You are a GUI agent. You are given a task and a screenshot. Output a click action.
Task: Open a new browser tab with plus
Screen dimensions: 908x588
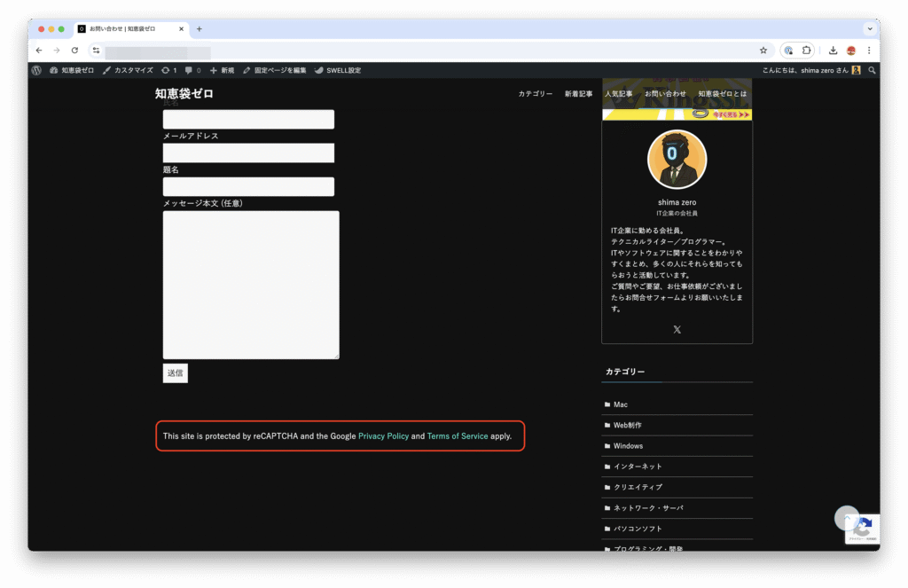coord(200,29)
